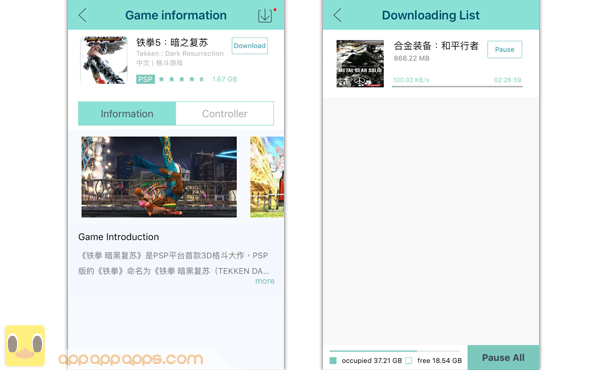Go back from Game information screen
The width and height of the screenshot is (600, 370).
click(83, 15)
